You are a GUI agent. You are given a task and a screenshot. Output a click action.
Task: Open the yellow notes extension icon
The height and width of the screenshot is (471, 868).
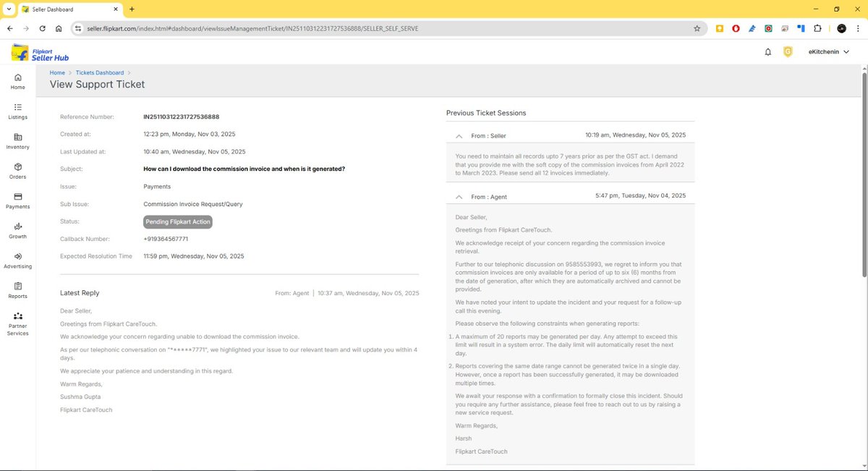(720, 28)
